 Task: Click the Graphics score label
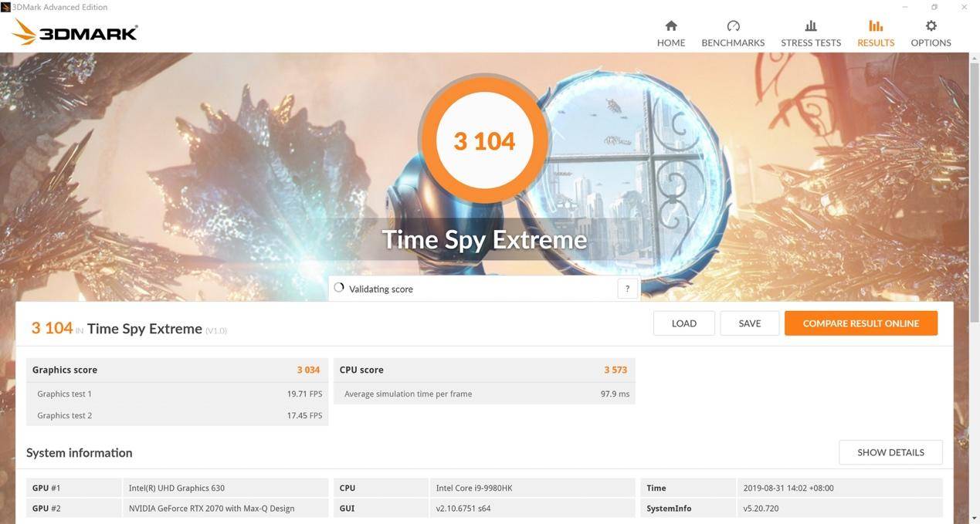pyautogui.click(x=65, y=370)
